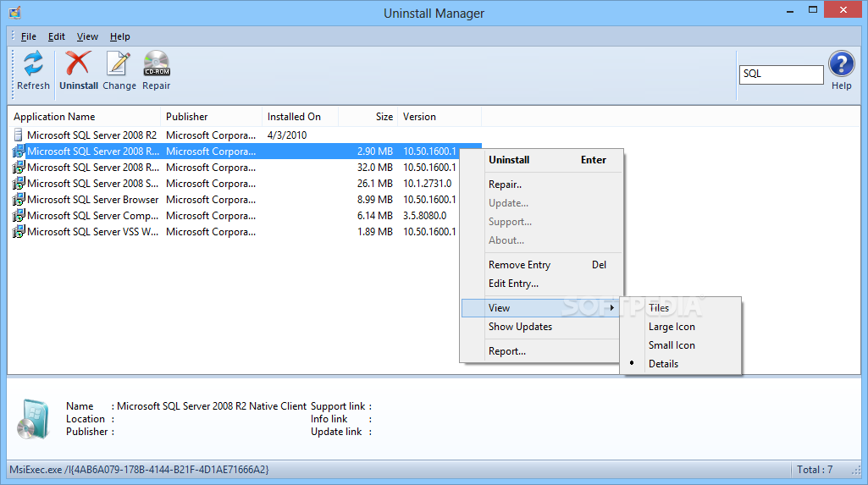868x485 pixels.
Task: Sort by the Size column header
Action: [368, 117]
